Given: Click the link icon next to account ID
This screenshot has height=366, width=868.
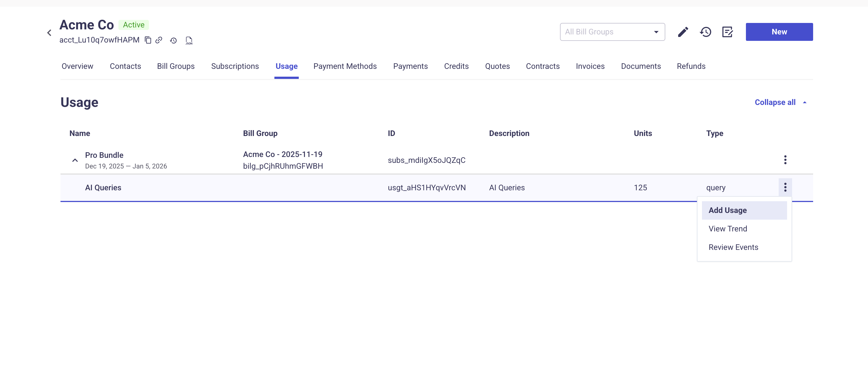Looking at the screenshot, I should tap(159, 40).
